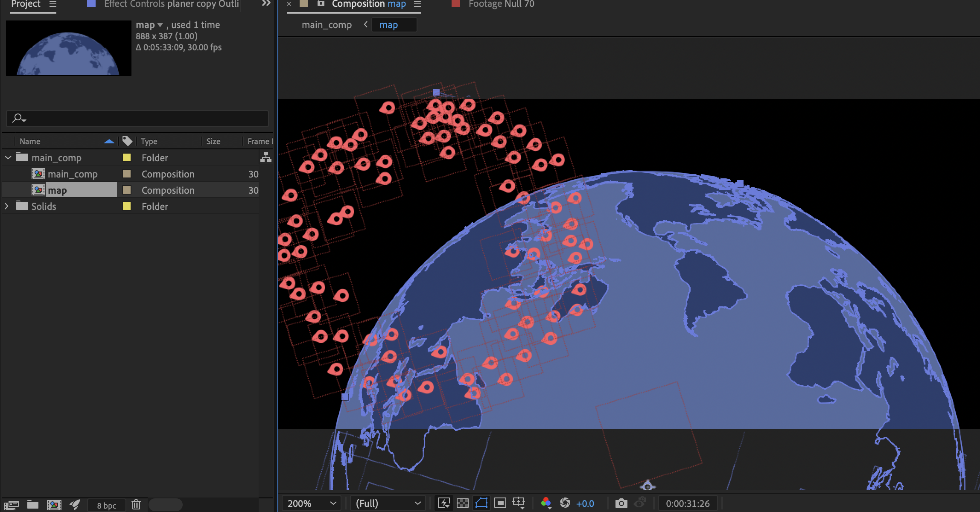Create a new Folder in the Project panel
Image resolution: width=980 pixels, height=512 pixels.
click(x=33, y=505)
